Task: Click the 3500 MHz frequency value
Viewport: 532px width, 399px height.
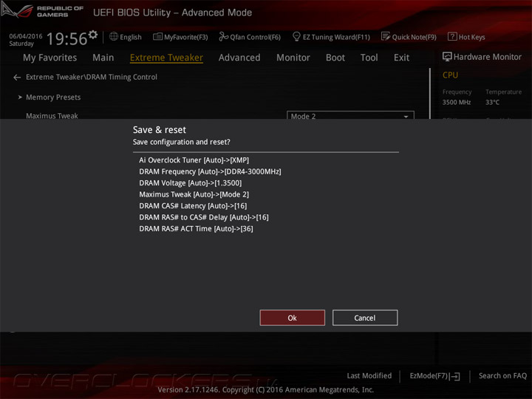Action: click(457, 102)
